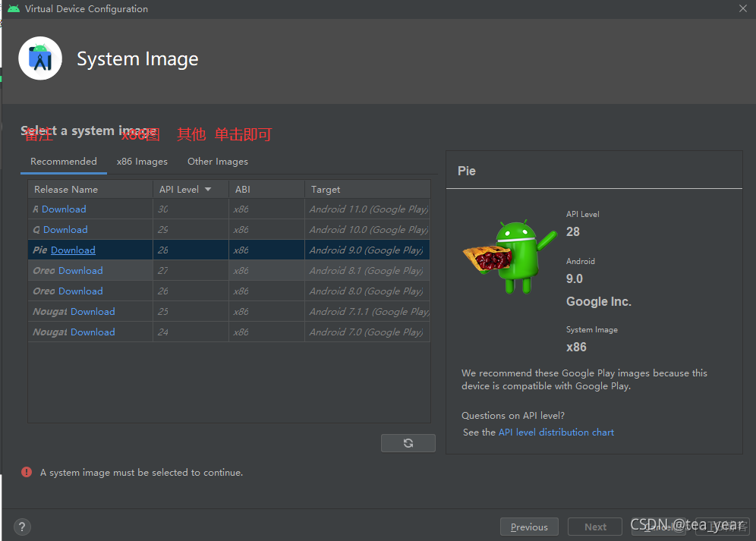756x541 pixels.
Task: Click the Previous button
Action: pyautogui.click(x=529, y=526)
